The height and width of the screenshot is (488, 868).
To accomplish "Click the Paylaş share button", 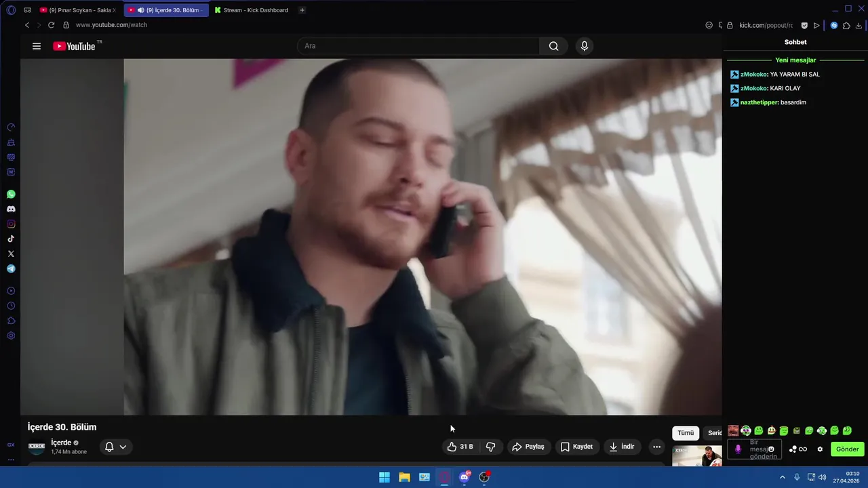I will [528, 447].
